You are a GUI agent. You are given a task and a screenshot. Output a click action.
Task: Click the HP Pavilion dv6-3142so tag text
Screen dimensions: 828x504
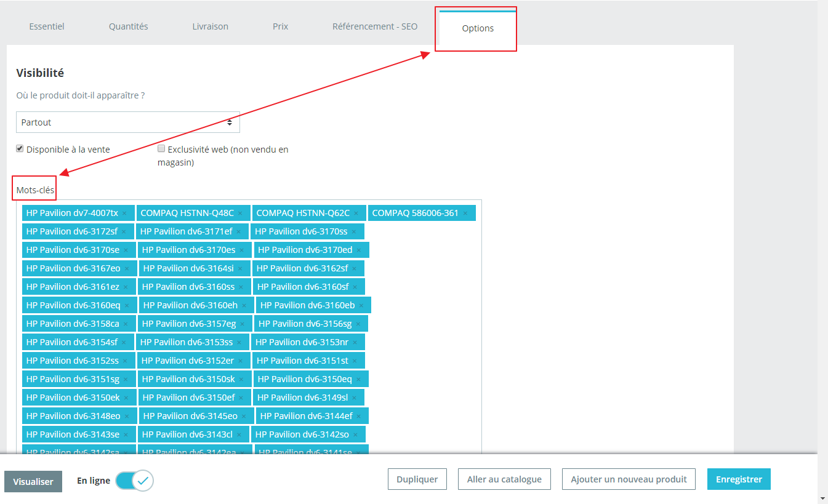[302, 434]
